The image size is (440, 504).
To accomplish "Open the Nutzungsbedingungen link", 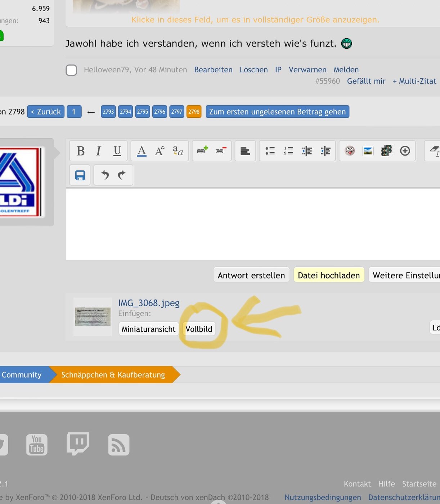I will [323, 498].
